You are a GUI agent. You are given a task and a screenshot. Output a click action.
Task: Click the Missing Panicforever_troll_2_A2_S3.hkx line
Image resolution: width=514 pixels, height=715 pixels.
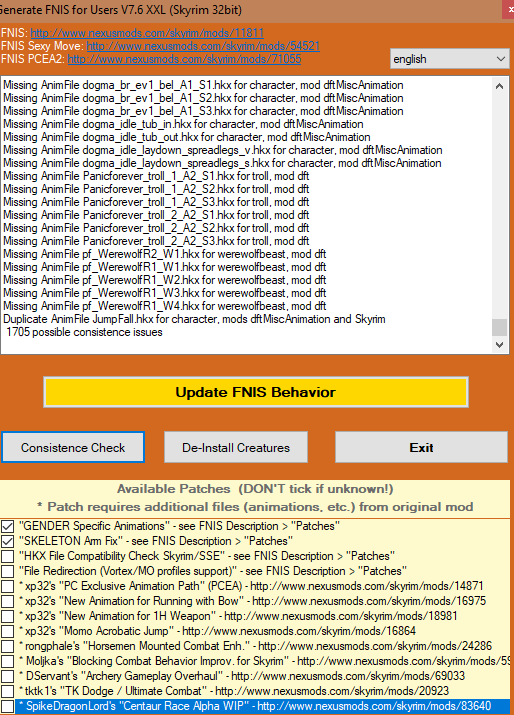[x=156, y=241]
